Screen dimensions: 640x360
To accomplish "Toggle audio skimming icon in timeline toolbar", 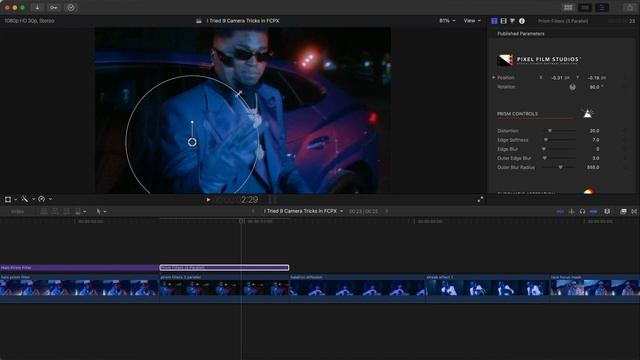I will (571, 211).
